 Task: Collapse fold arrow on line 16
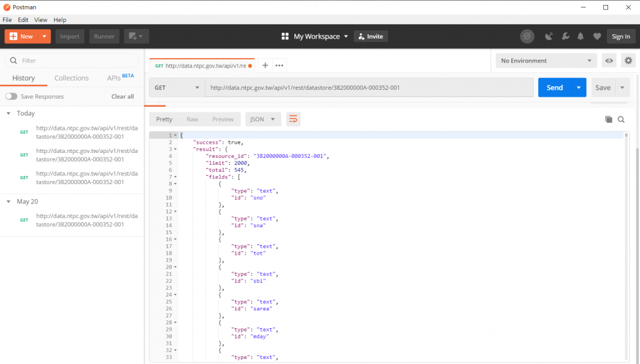176,239
